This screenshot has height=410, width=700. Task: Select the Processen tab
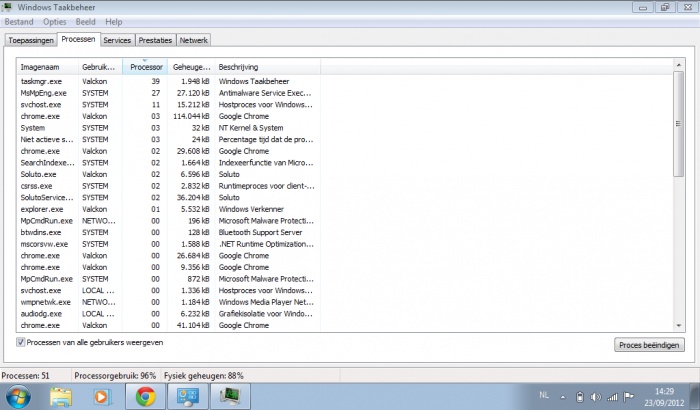(x=78, y=39)
